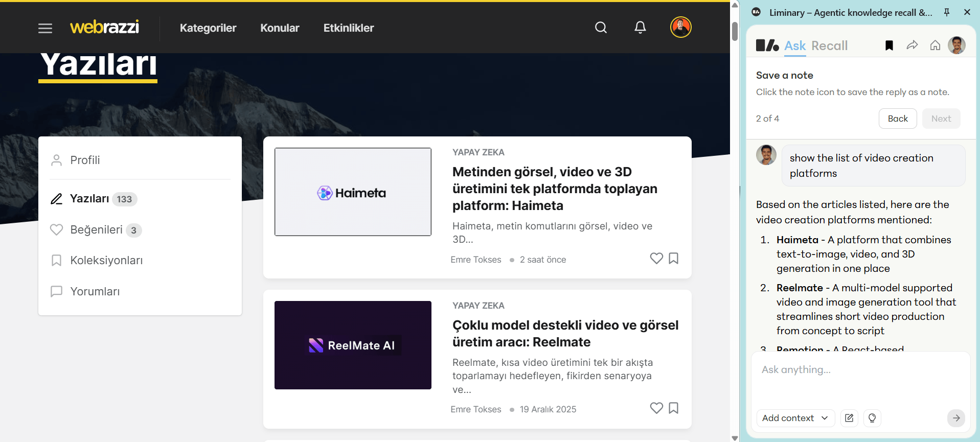980x442 pixels.
Task: Select Beğenileri in profile sidebar
Action: coord(96,230)
